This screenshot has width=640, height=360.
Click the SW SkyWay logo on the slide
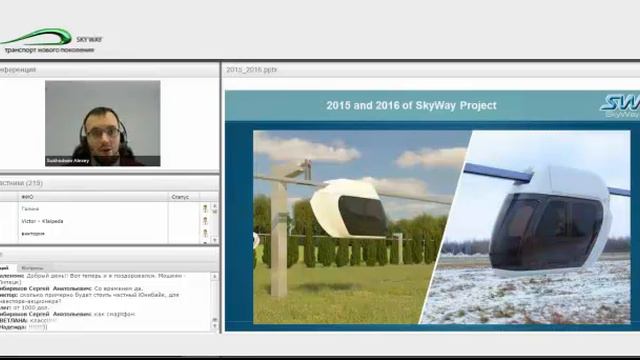pos(620,106)
